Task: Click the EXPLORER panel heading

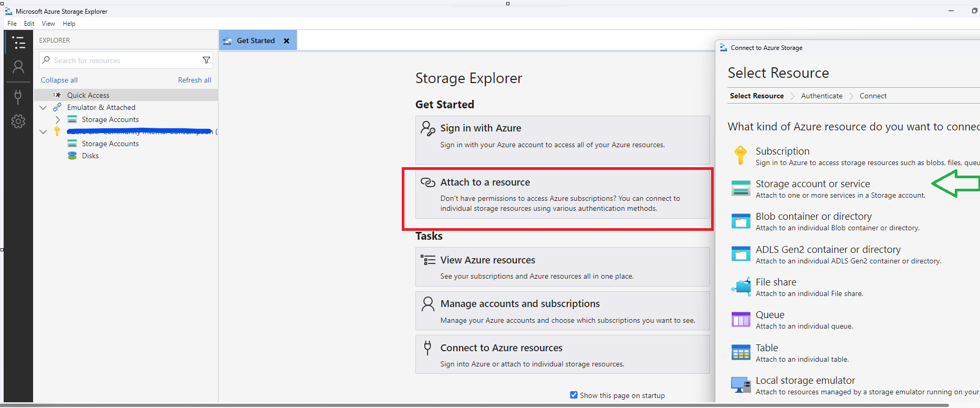Action: 55,40
